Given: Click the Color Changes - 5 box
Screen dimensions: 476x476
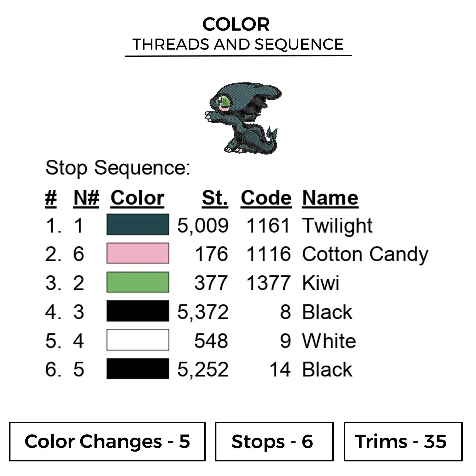Looking at the screenshot, I should [107, 441].
